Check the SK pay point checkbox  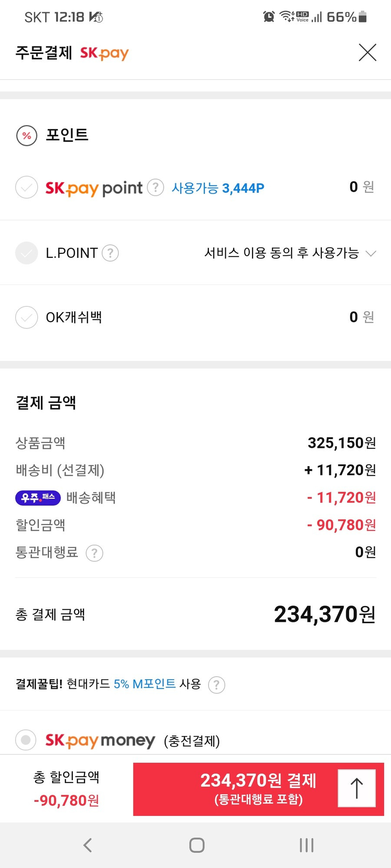coord(27,187)
